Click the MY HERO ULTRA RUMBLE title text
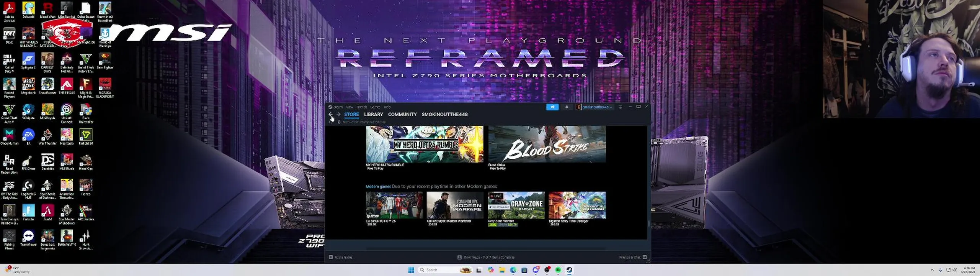Screen dimensions: 980x276 pyautogui.click(x=385, y=165)
